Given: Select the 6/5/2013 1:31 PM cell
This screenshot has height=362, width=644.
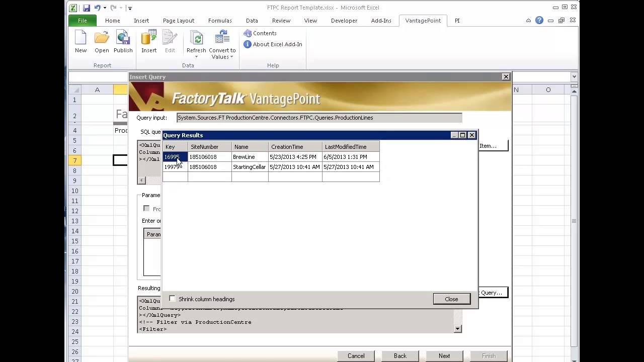Looking at the screenshot, I should [x=351, y=157].
